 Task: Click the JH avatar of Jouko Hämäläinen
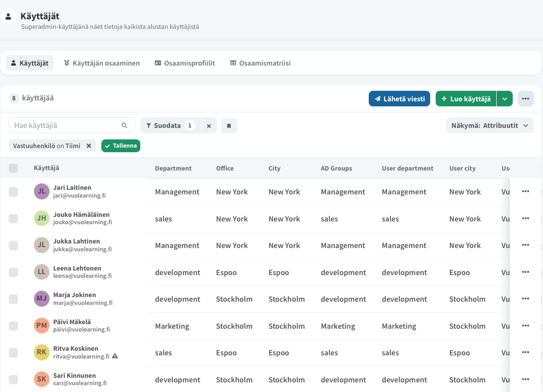[41, 218]
